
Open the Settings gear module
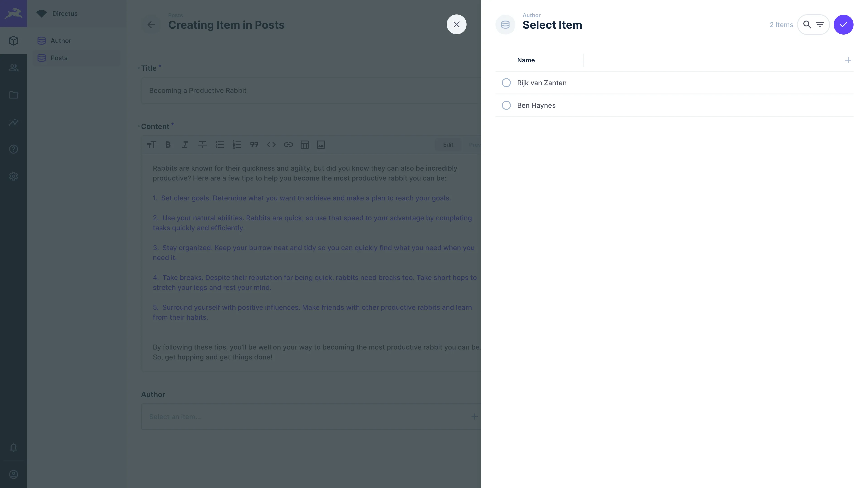[x=14, y=176]
